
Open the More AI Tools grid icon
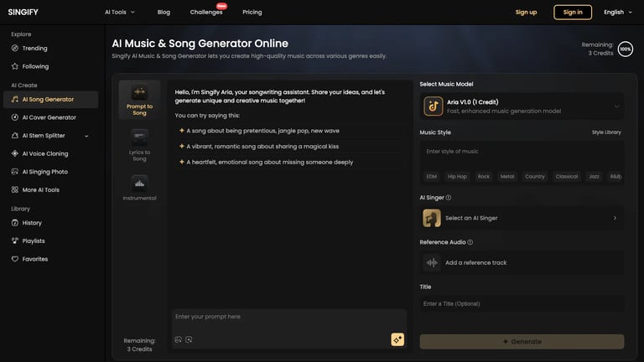point(15,189)
